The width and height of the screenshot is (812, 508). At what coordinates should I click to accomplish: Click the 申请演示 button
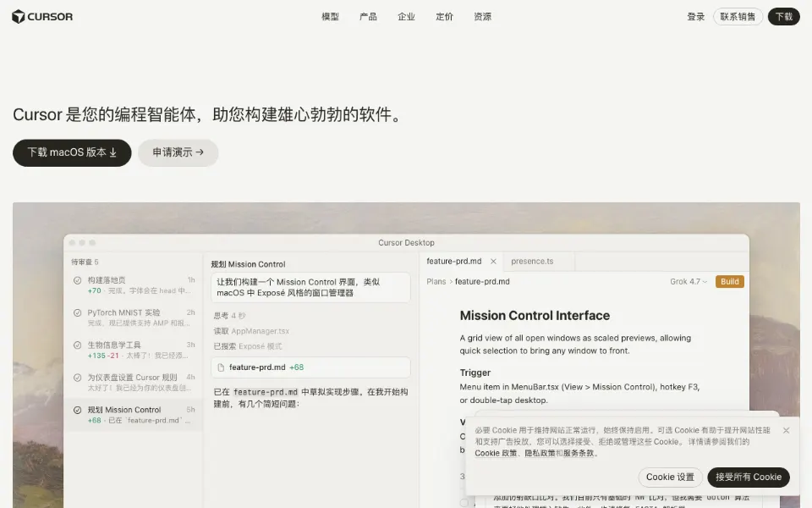(x=178, y=152)
